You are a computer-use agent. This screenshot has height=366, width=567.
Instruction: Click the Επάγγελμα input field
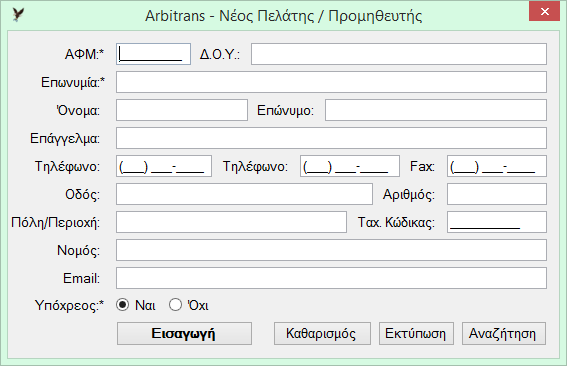331,138
